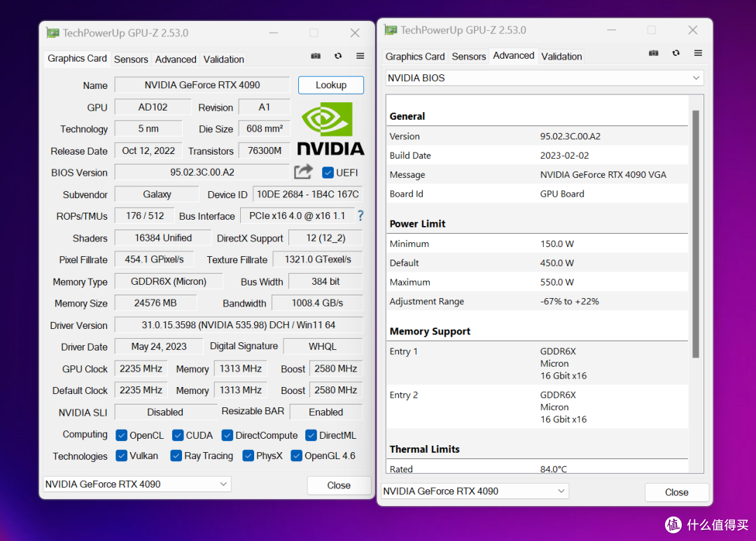Click refresh icon in right GPU-Z window

676,53
